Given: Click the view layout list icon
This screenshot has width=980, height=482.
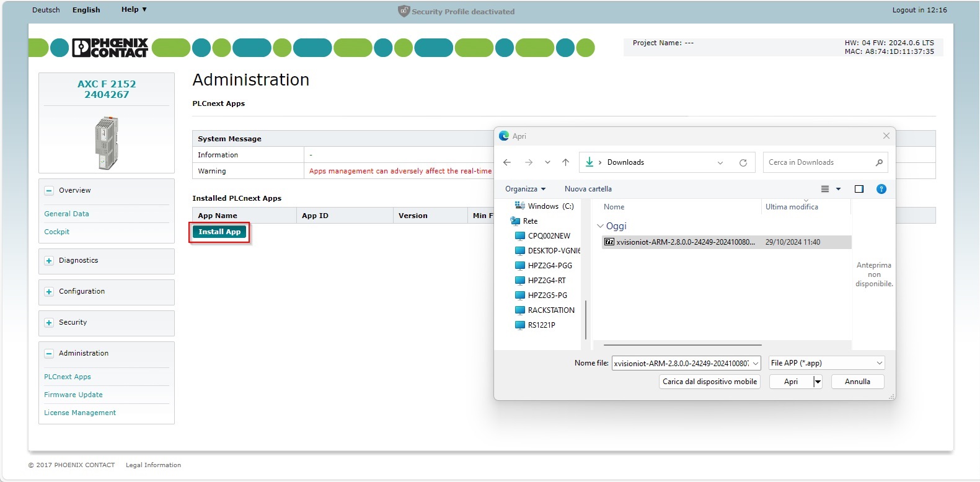Looking at the screenshot, I should coord(825,189).
